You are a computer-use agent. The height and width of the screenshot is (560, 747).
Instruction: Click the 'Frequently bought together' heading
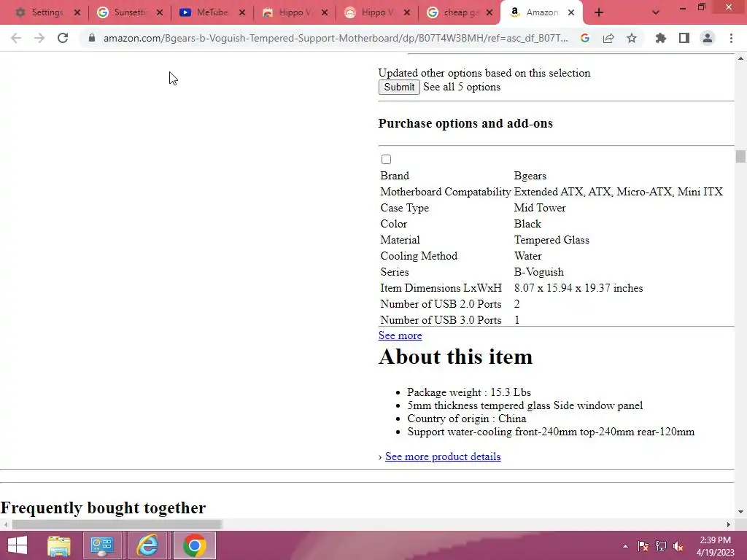coord(103,507)
